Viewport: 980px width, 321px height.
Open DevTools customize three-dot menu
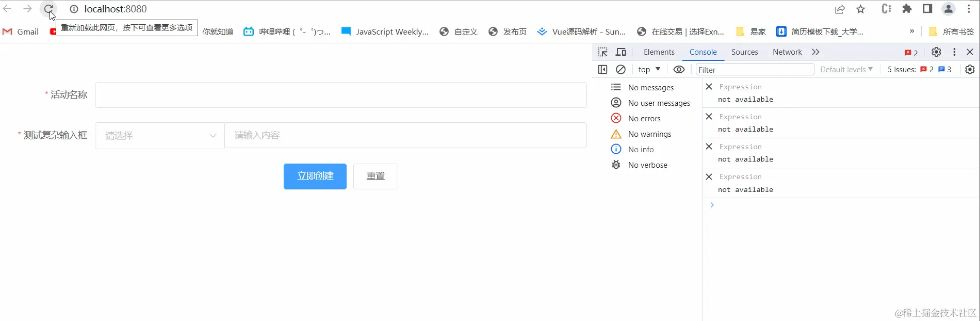click(x=954, y=52)
